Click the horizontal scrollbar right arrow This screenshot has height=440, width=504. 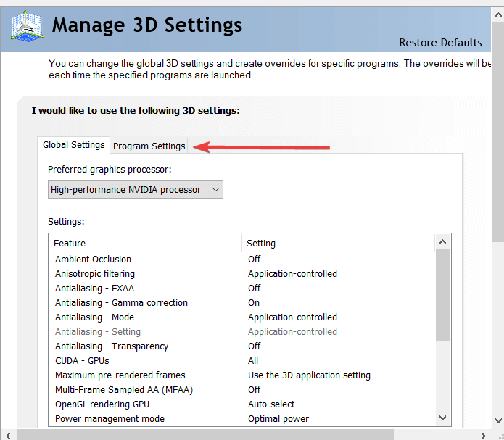483,436
